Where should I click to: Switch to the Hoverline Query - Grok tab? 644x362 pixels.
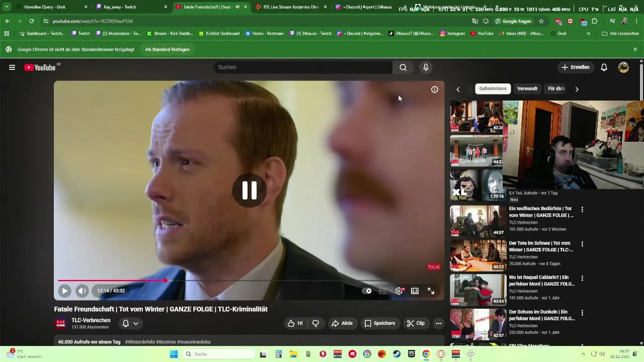coord(51,7)
